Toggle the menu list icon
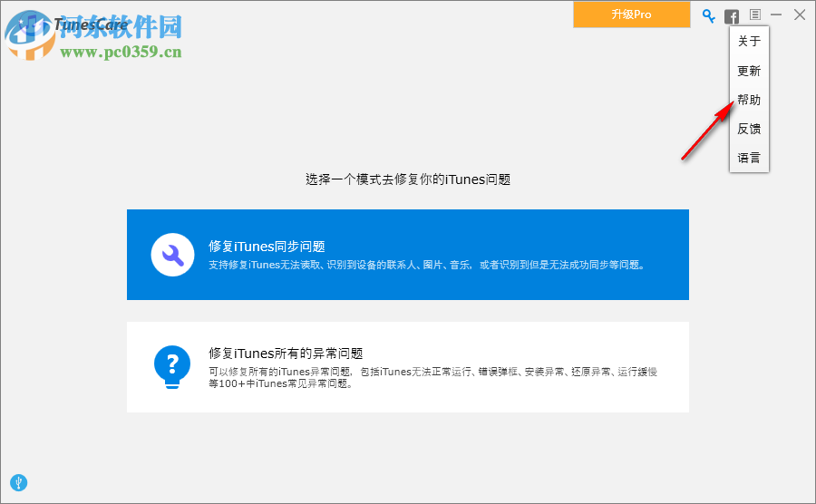The image size is (816, 504). [755, 15]
